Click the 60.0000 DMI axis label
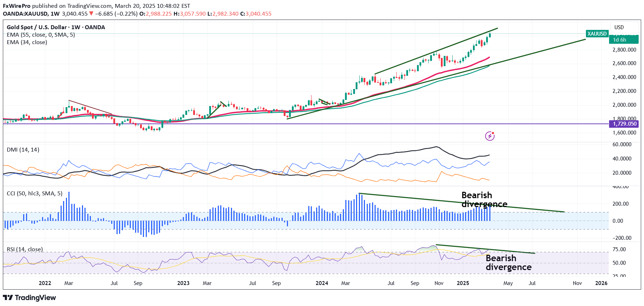The width and height of the screenshot is (644, 306). click(622, 144)
